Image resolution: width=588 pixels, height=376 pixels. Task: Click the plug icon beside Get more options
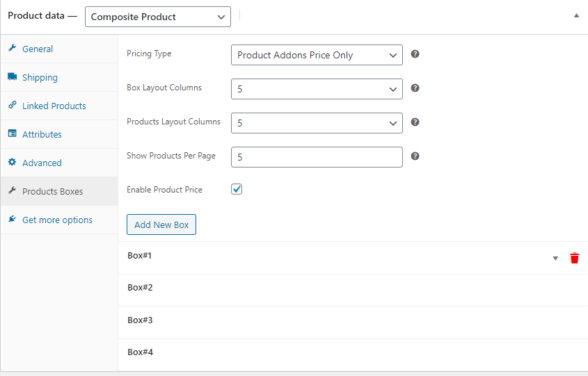pos(13,219)
